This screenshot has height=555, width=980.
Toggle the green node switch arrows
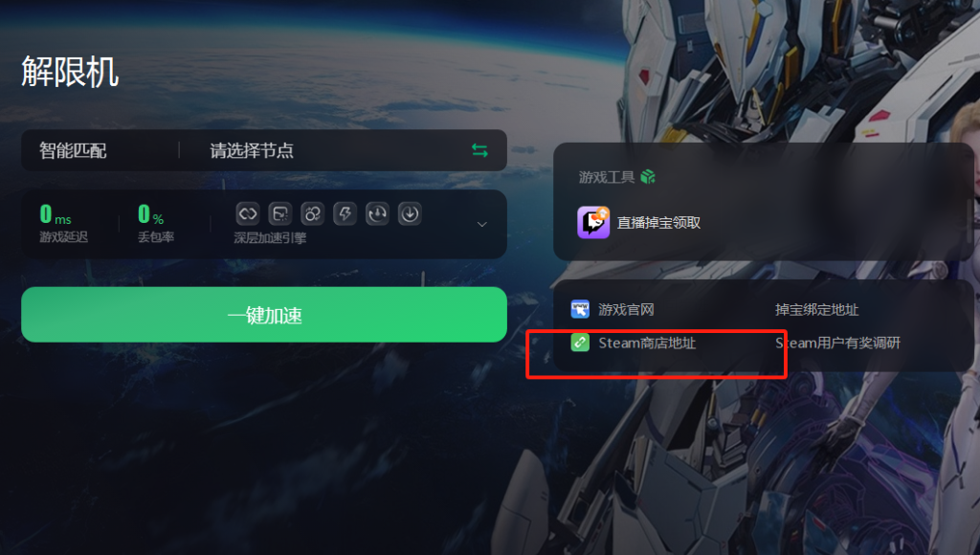(x=479, y=150)
